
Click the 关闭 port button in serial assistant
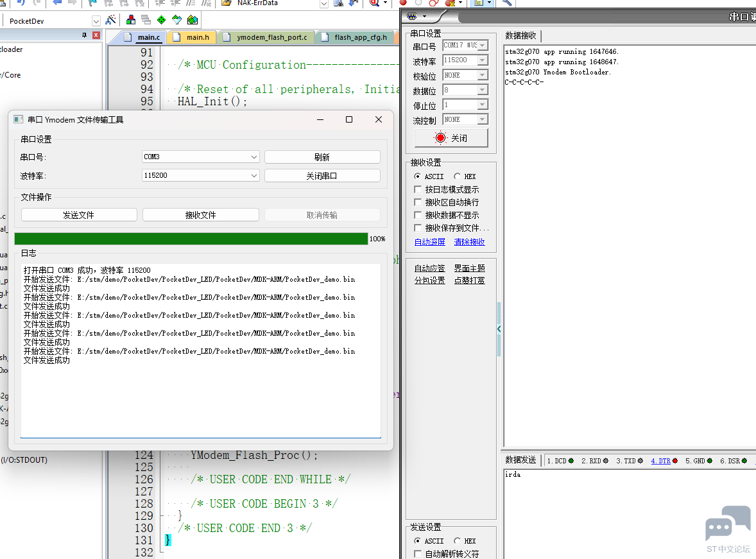(451, 138)
